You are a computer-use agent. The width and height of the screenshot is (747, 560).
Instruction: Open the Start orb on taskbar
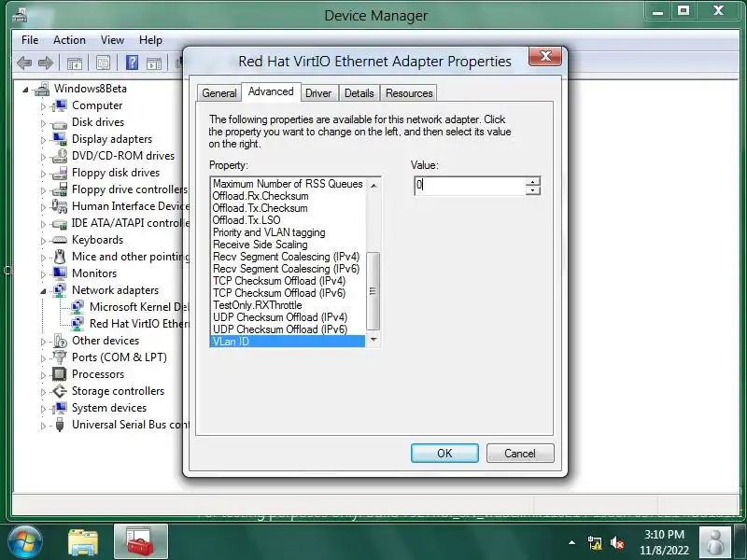click(25, 542)
